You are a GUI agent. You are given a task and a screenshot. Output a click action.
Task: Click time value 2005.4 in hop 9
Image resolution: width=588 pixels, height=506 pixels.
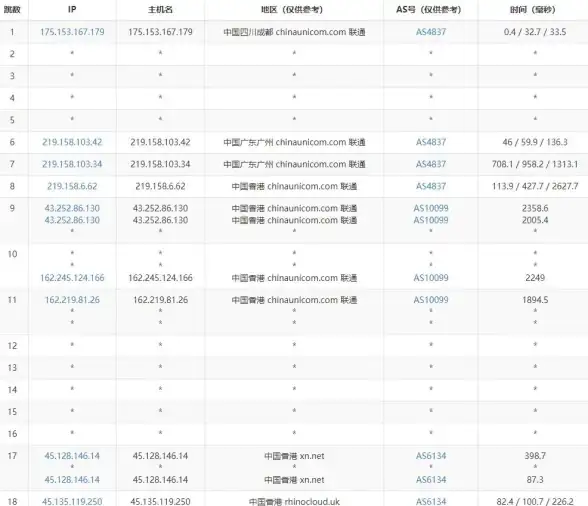tap(535, 220)
